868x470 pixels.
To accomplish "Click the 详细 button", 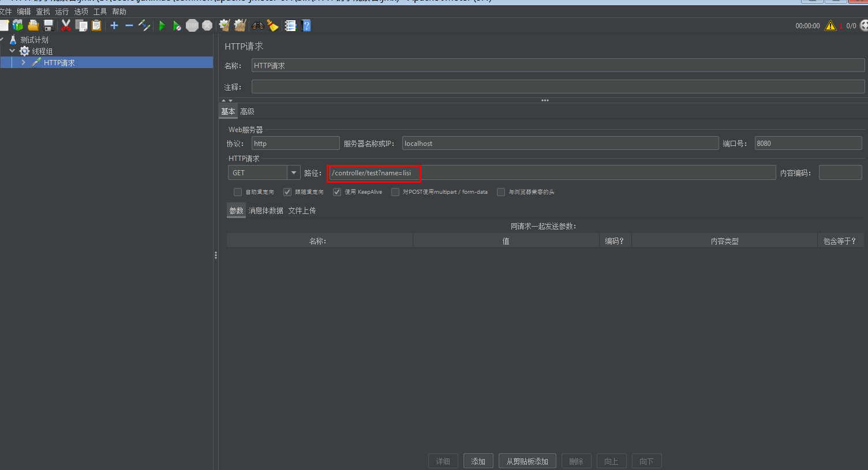I will point(443,461).
